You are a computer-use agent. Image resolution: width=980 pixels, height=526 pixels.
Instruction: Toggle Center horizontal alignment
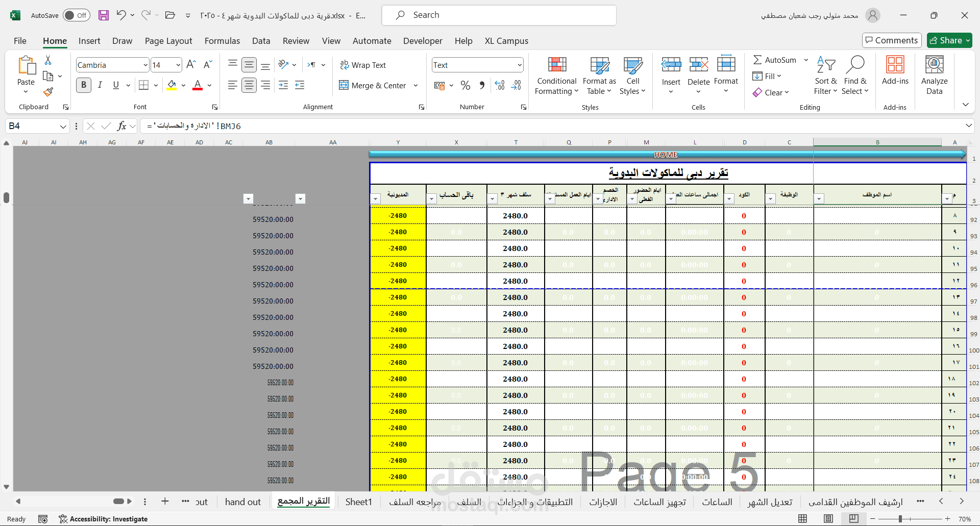(249, 85)
